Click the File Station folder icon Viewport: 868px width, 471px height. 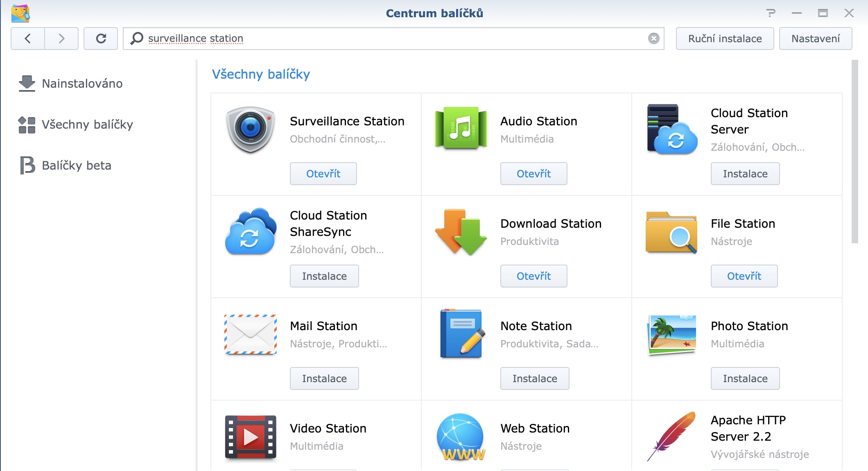pos(671,231)
